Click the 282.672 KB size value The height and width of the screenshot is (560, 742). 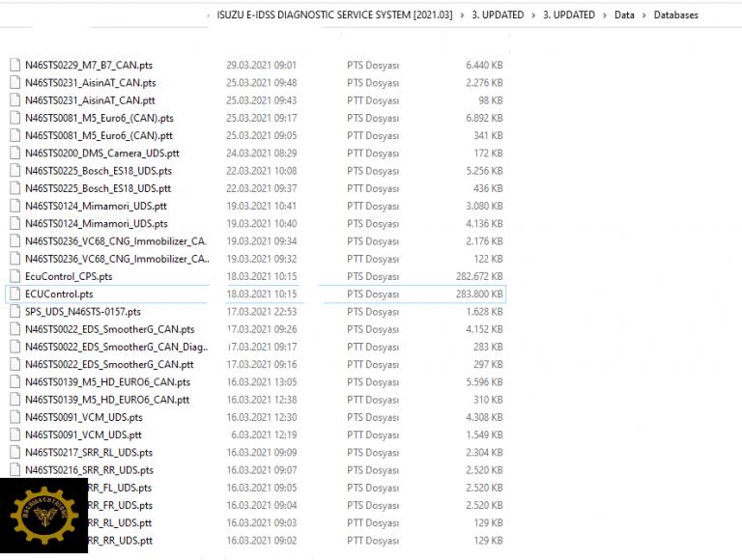point(479,276)
